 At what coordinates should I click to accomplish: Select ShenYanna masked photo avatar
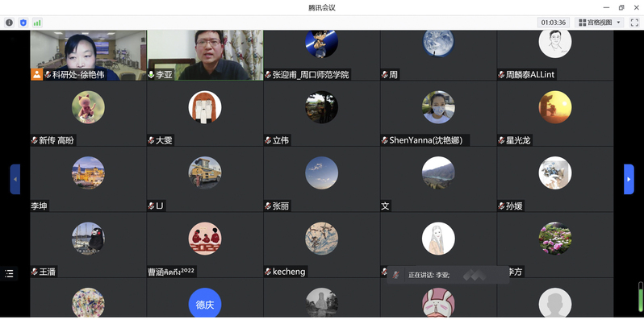click(x=438, y=107)
